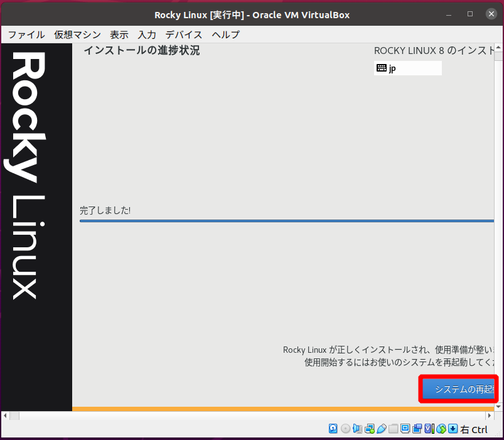Click the インストールの進捗状況 heading
This screenshot has height=440, width=504.
(142, 50)
